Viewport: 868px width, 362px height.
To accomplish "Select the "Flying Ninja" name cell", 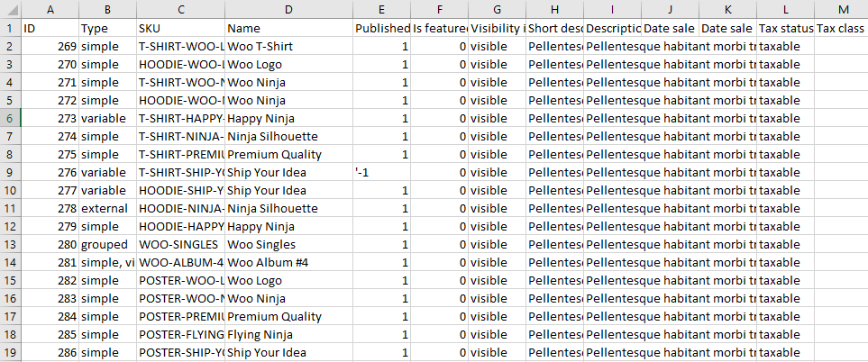I will [x=288, y=334].
